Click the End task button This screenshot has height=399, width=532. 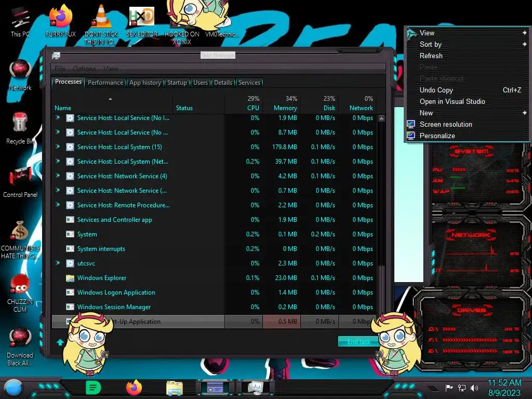pyautogui.click(x=358, y=342)
